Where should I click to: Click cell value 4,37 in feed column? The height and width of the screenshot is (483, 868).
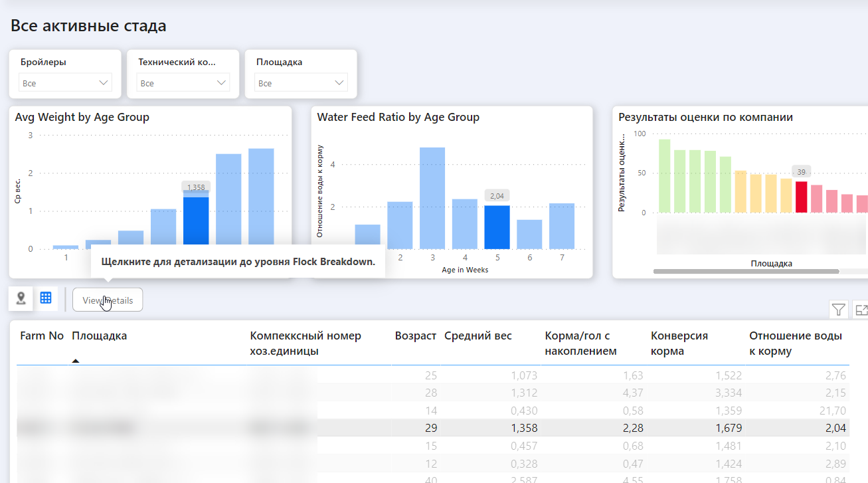(x=633, y=393)
